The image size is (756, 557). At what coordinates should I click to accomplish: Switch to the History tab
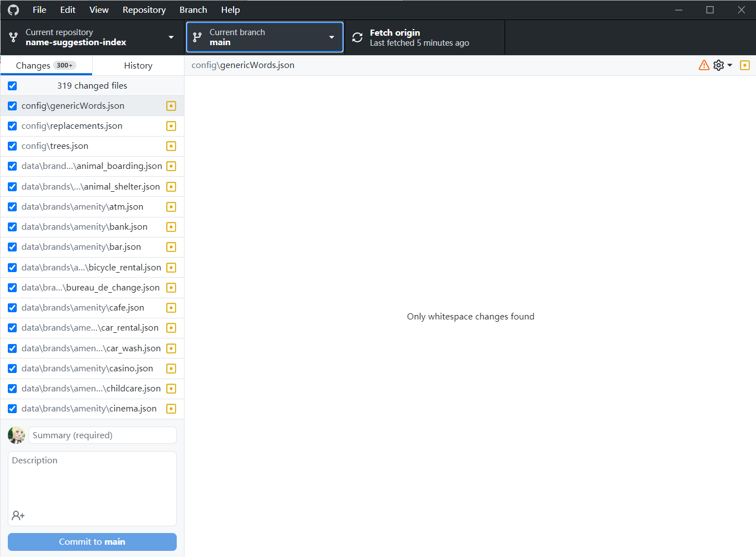[137, 65]
